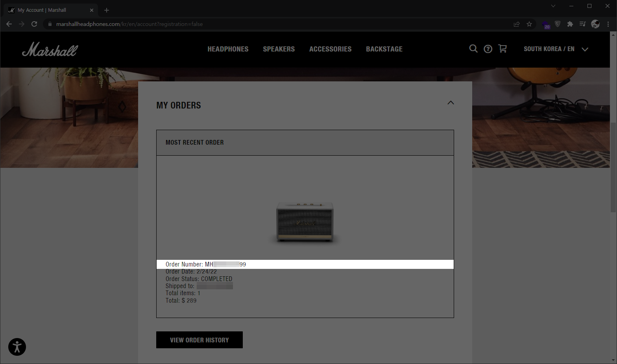Open the Headphones menu
617x364 pixels.
click(x=228, y=49)
